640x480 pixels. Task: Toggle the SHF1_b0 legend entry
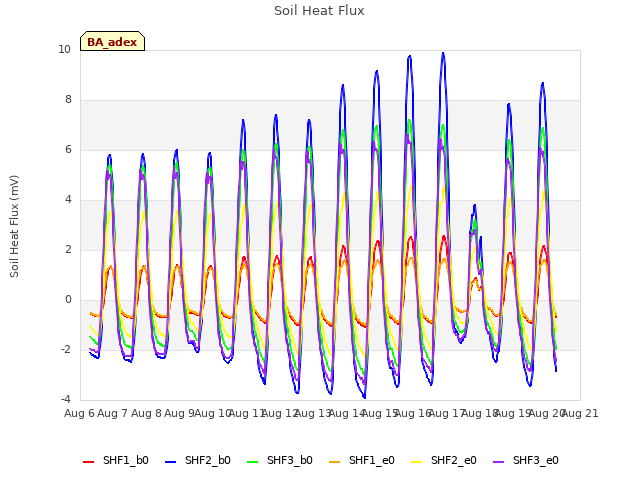click(116, 460)
